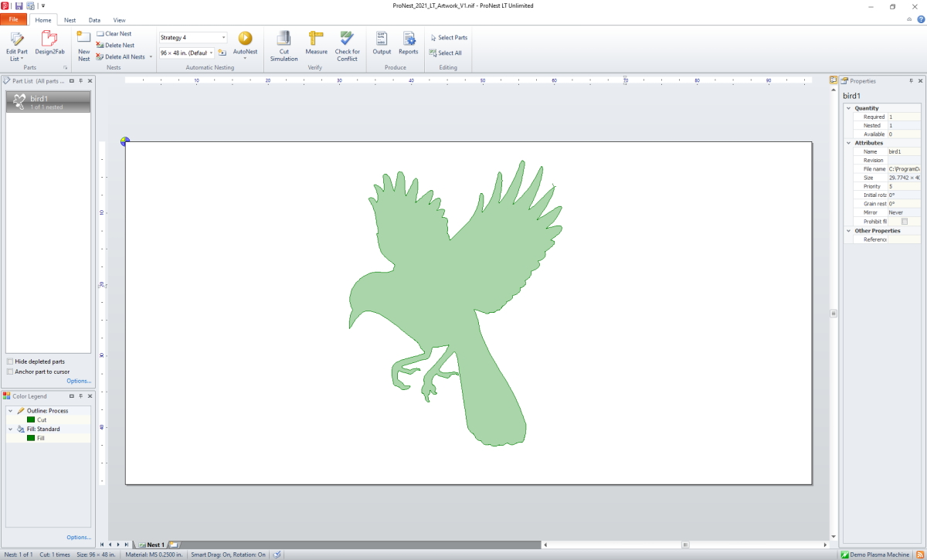The width and height of the screenshot is (927, 560).
Task: Enable Hide depleted parts checkbox
Action: 9,361
